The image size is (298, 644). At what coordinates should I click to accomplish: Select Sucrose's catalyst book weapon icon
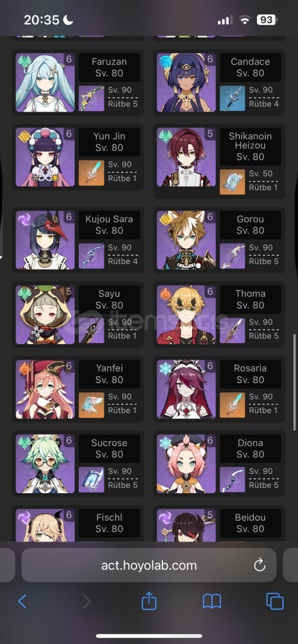[91, 479]
